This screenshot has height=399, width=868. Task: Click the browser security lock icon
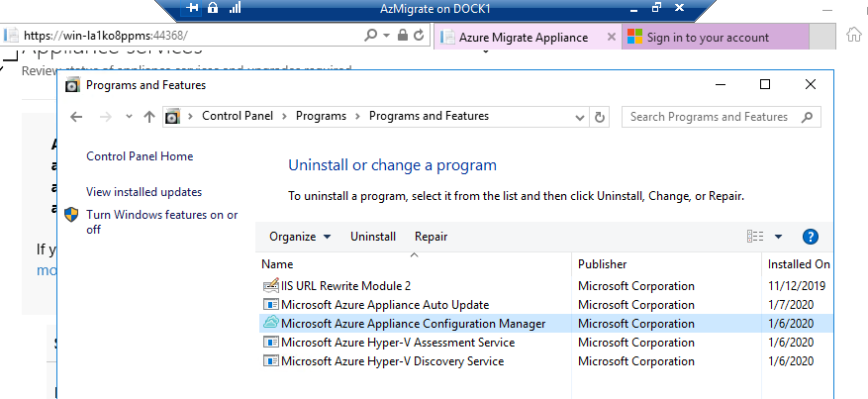coord(403,36)
